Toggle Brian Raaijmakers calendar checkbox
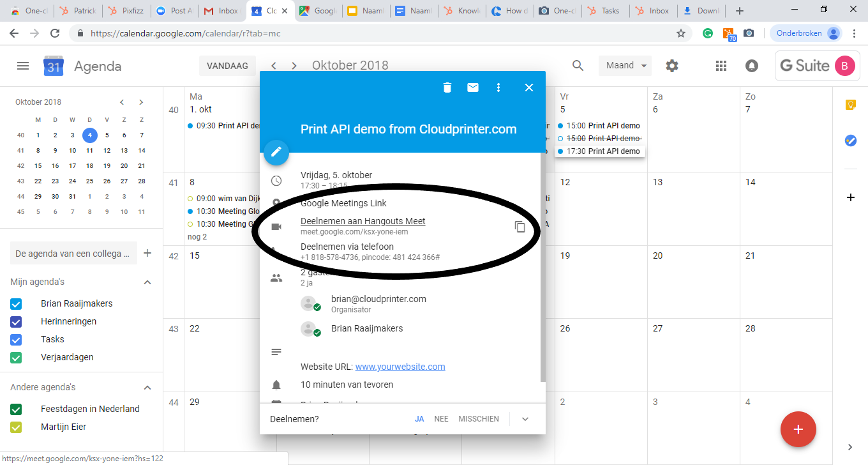 click(17, 303)
